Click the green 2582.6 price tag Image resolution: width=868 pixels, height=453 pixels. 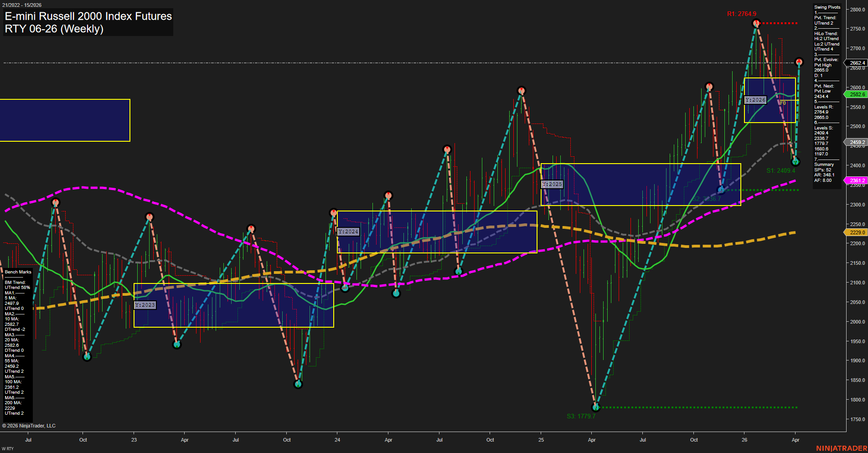(x=856, y=94)
